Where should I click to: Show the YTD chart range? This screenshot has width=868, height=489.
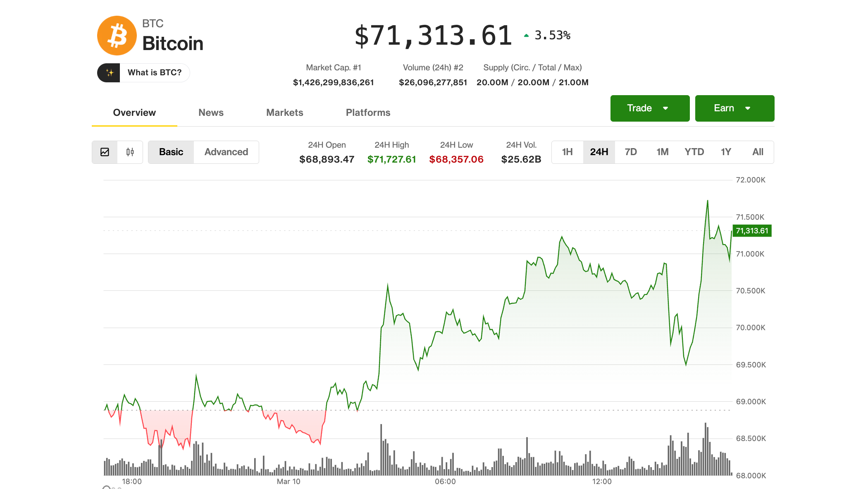pos(694,152)
